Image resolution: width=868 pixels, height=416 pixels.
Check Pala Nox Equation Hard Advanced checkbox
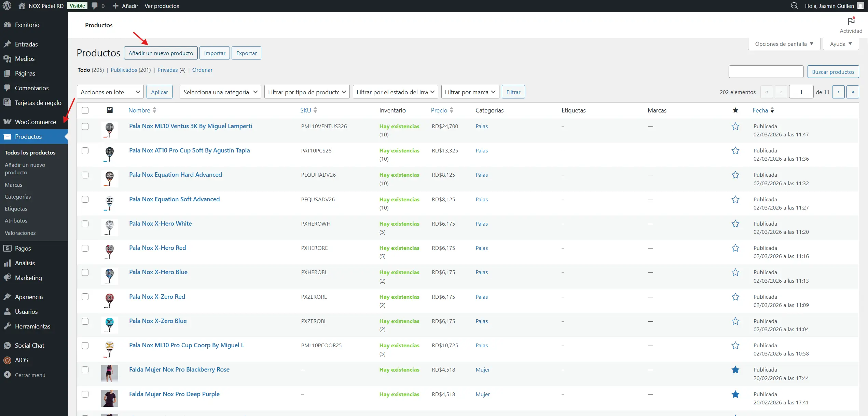pyautogui.click(x=85, y=175)
